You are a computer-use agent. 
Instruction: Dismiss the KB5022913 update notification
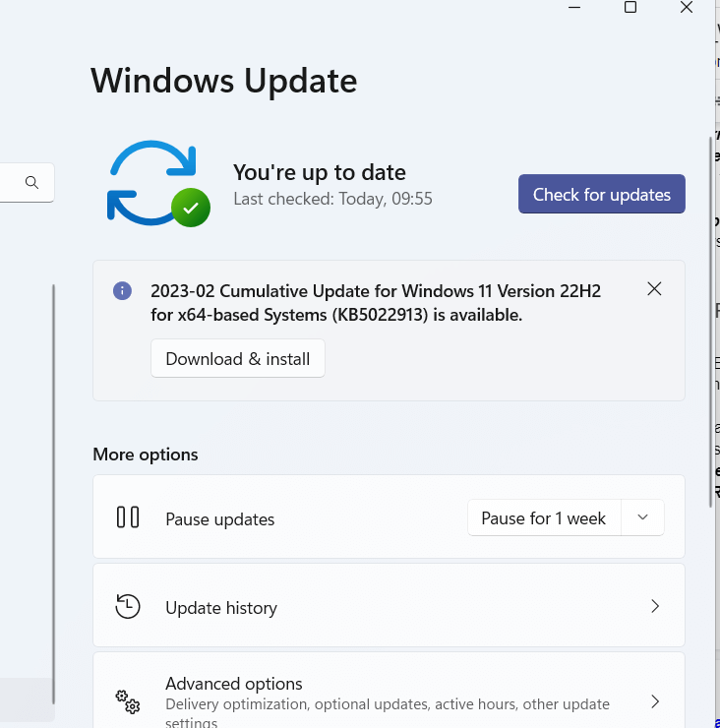click(654, 289)
